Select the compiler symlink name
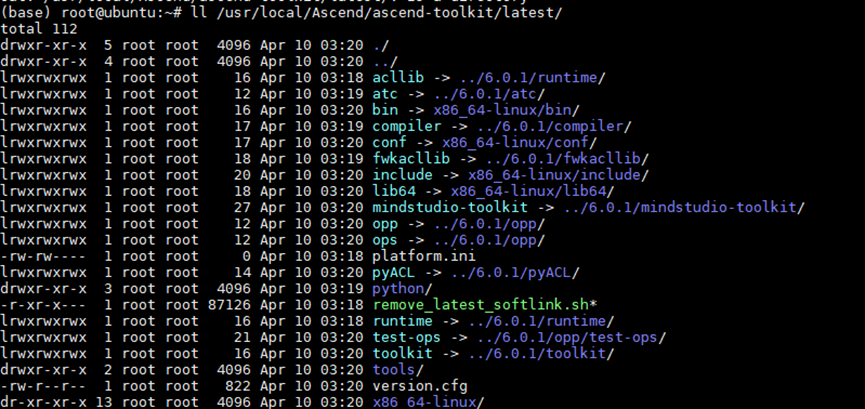Viewport: 865px width, 409px height. click(407, 126)
